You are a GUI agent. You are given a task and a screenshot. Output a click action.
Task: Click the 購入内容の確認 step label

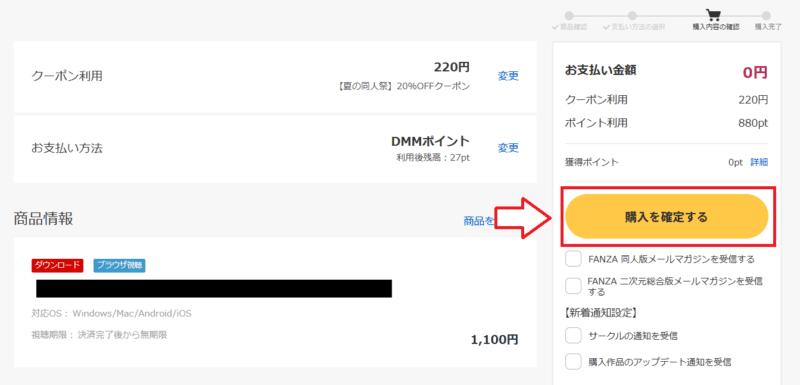click(715, 27)
